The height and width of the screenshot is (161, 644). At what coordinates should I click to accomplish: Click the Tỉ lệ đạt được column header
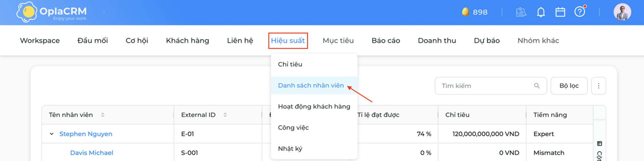click(378, 115)
